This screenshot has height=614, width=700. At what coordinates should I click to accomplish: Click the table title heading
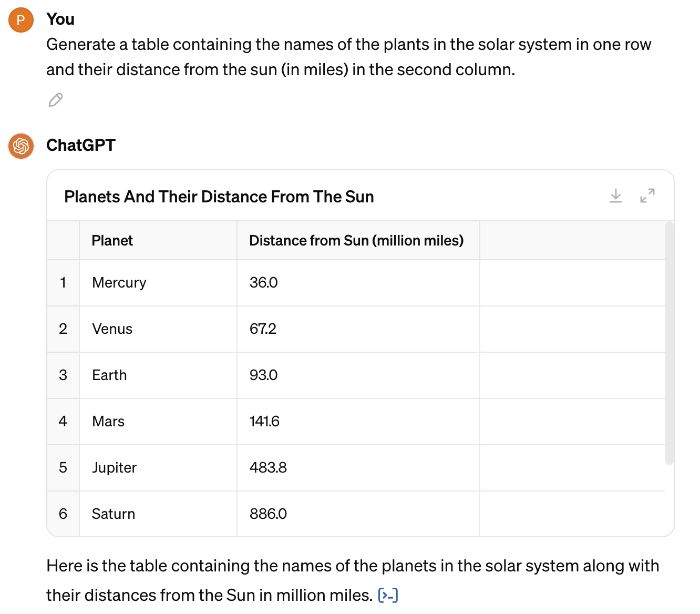(x=219, y=197)
